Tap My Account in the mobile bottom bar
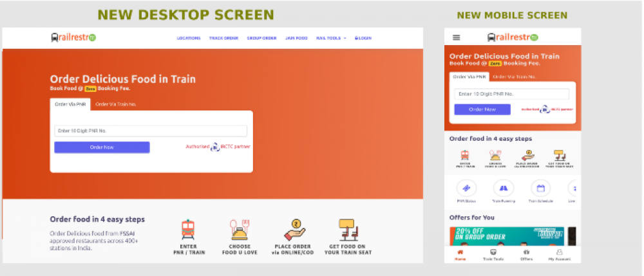The image size is (644, 276). click(x=559, y=255)
